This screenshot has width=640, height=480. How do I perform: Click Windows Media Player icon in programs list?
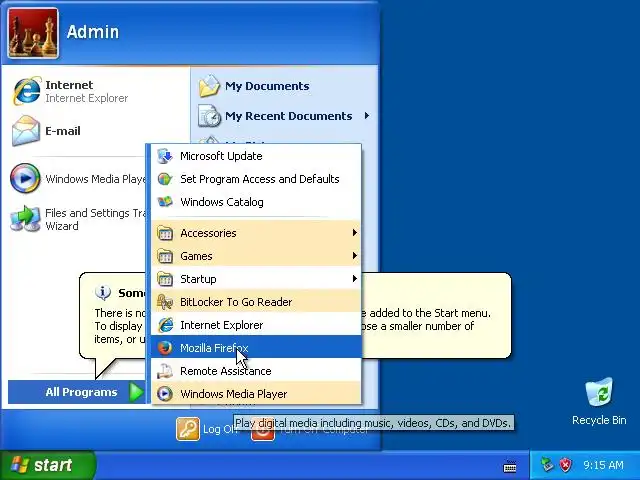pyautogui.click(x=165, y=393)
